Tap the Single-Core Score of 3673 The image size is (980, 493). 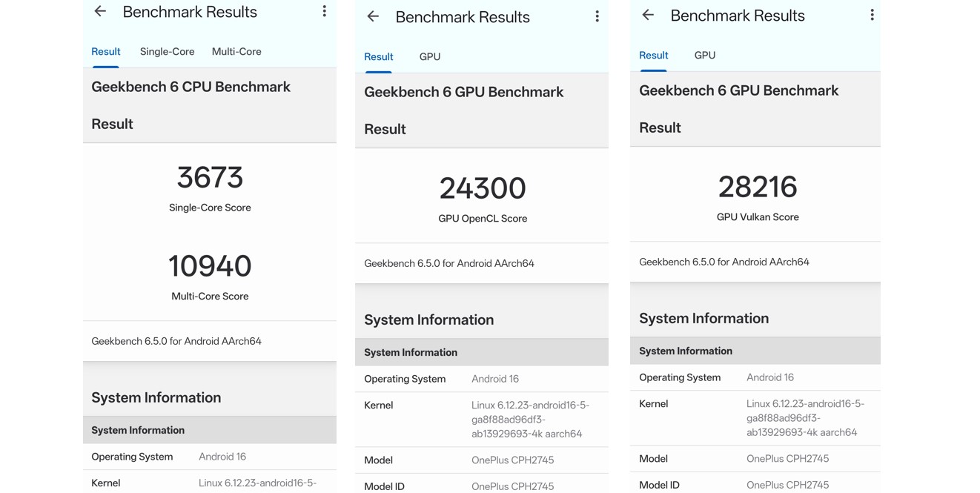pyautogui.click(x=210, y=178)
